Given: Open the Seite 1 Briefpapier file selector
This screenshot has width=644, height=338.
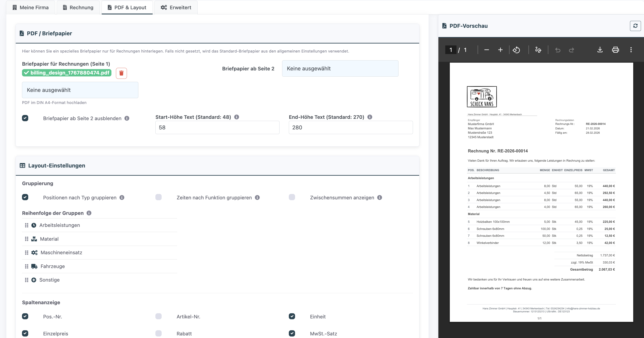Looking at the screenshot, I should coord(80,90).
